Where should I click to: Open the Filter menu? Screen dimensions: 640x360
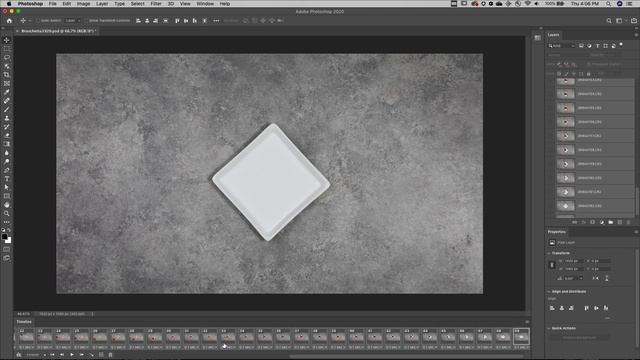coord(156,4)
